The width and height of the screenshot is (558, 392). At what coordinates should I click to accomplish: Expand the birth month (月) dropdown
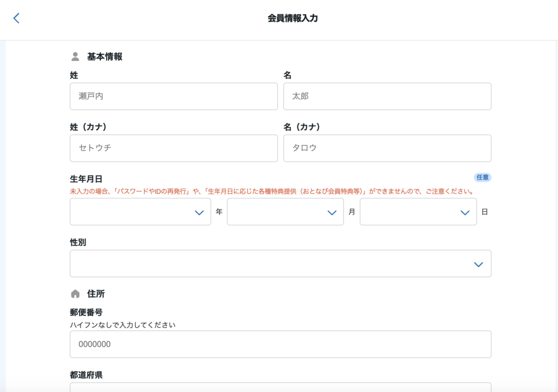[x=285, y=212]
